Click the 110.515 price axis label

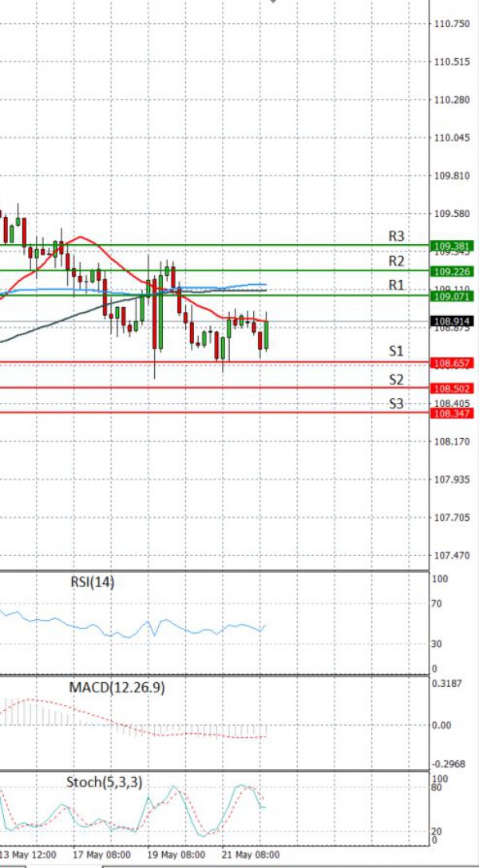453,62
